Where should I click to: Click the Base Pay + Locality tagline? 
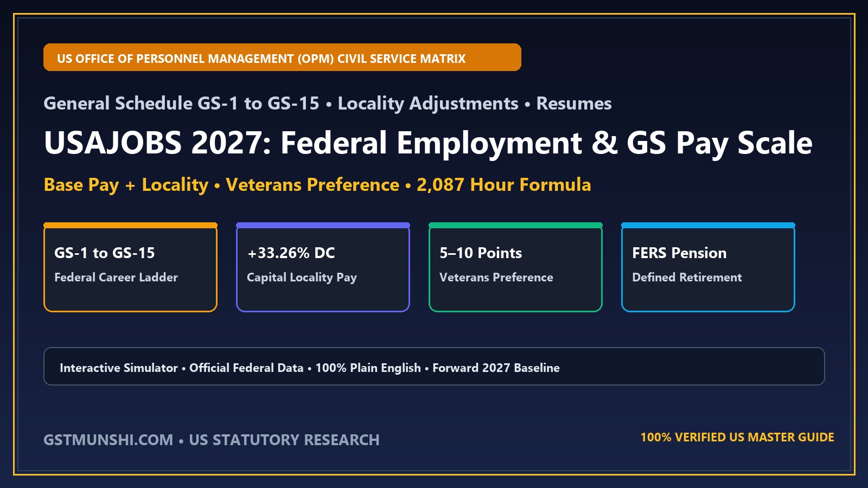pyautogui.click(x=317, y=185)
